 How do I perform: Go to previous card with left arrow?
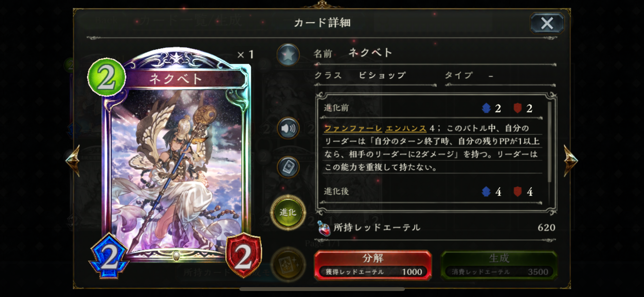pos(73,160)
